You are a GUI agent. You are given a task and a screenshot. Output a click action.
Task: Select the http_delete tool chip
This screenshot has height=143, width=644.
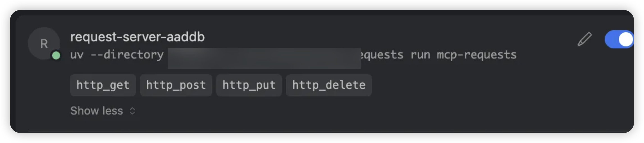pos(329,85)
